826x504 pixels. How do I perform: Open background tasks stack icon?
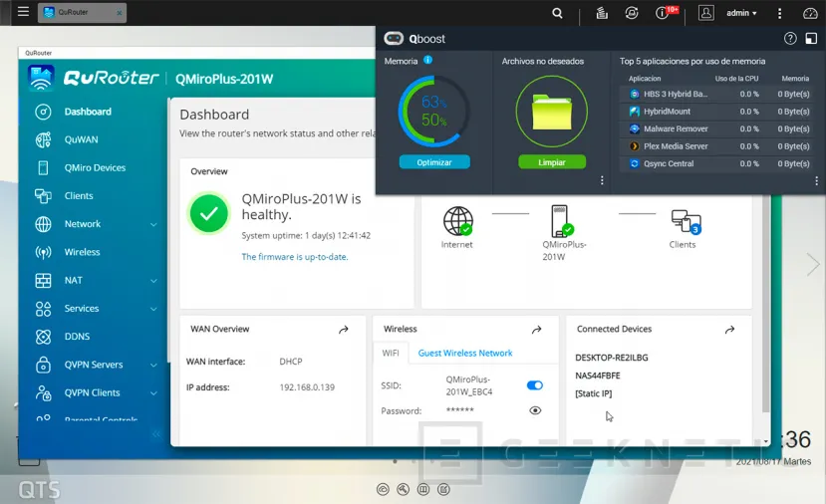click(x=602, y=13)
